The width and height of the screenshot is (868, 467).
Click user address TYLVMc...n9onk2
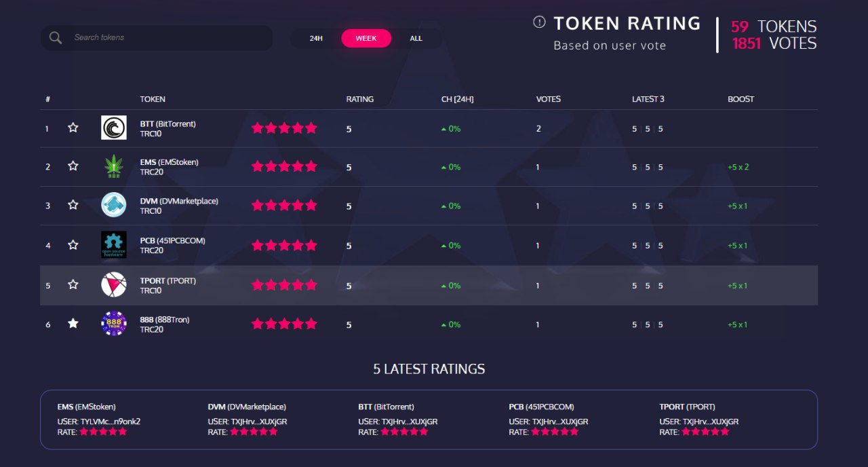click(111, 422)
